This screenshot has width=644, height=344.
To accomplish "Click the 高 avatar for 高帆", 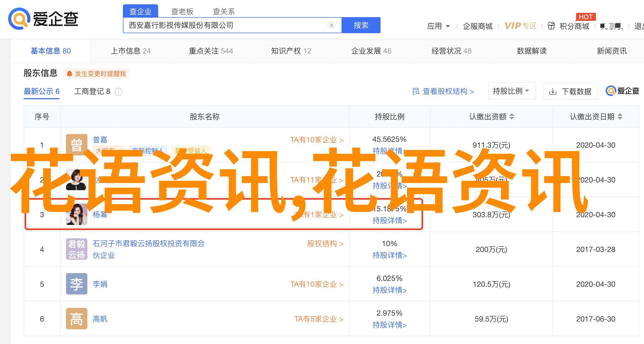I will click(77, 319).
